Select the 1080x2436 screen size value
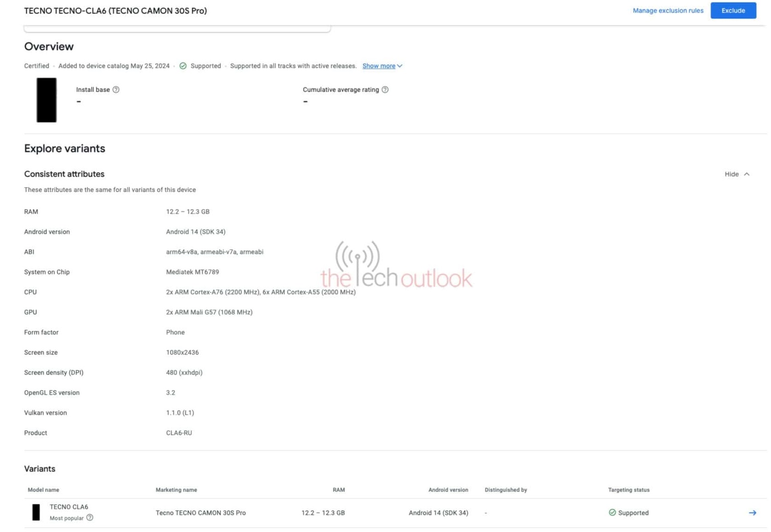This screenshot has height=532, width=771. [x=182, y=352]
